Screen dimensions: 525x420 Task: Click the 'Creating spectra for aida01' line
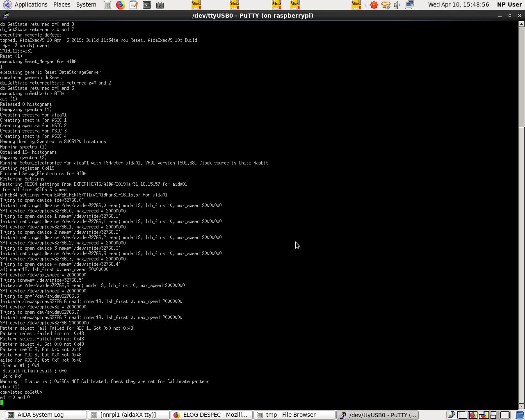tap(33, 115)
